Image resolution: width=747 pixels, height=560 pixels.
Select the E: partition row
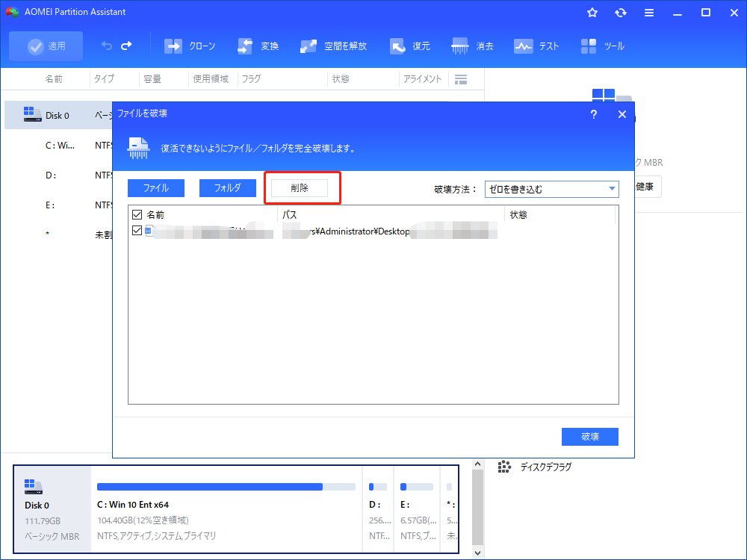point(58,205)
